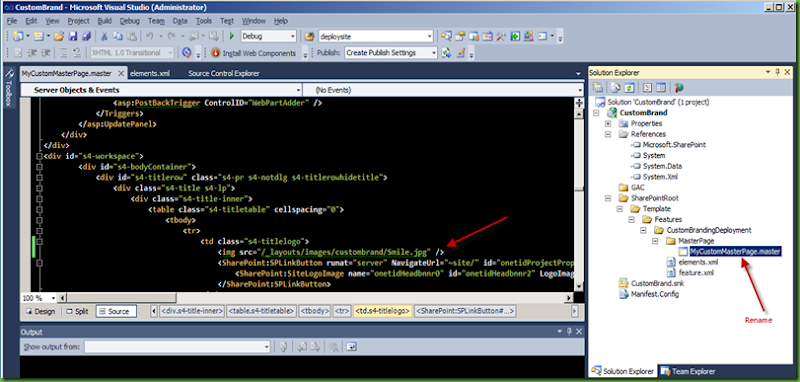The image size is (800, 382).
Task: Click the Install Web Components red icon
Action: [x=215, y=53]
